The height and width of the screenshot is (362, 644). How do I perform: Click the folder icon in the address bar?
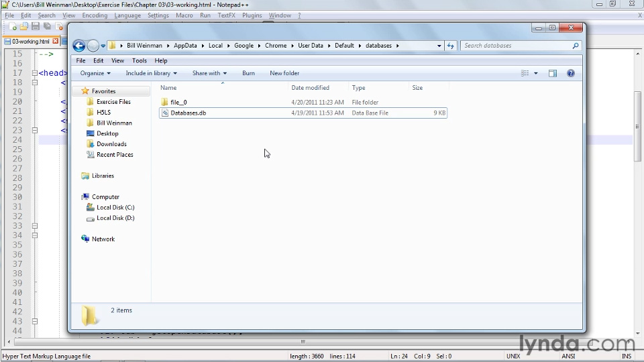click(112, 46)
